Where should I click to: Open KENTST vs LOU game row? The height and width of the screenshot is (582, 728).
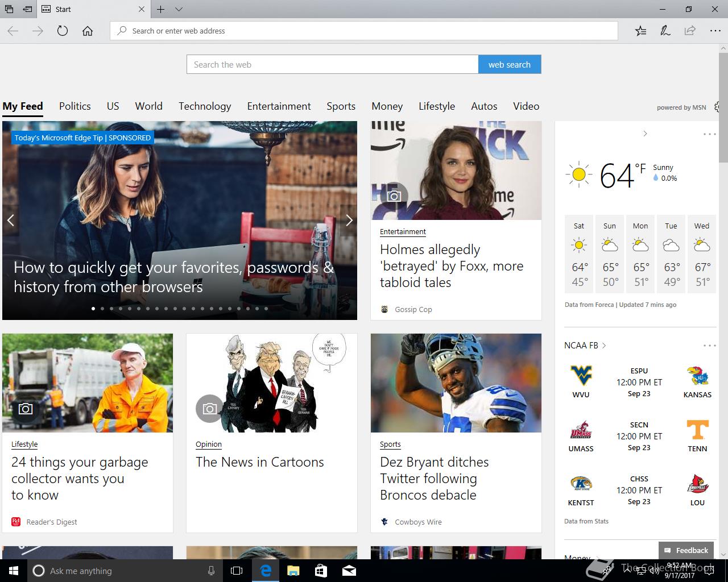pos(640,490)
